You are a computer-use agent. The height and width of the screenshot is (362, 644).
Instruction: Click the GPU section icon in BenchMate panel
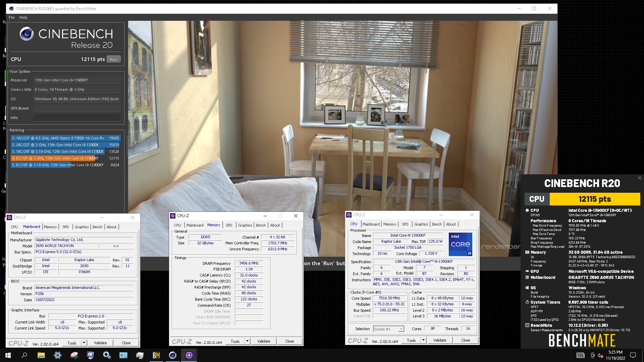tap(527, 271)
